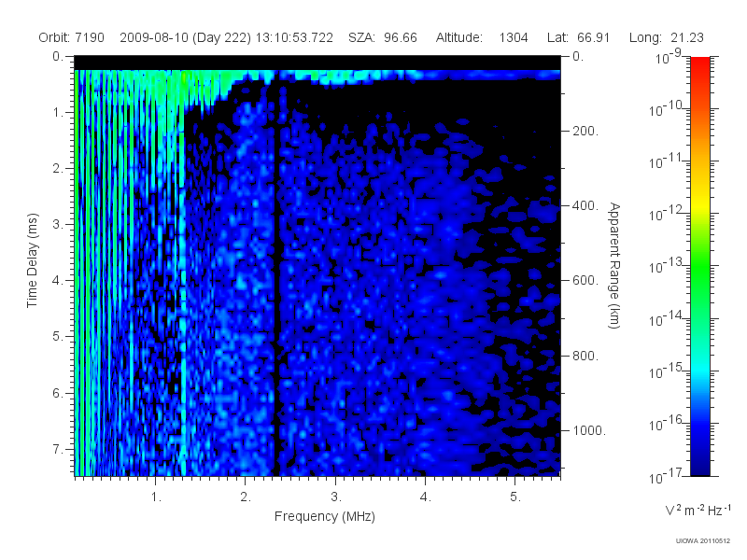Click the 'Altitude: 1304' value
This screenshot has width=747, height=560.
(482, 37)
